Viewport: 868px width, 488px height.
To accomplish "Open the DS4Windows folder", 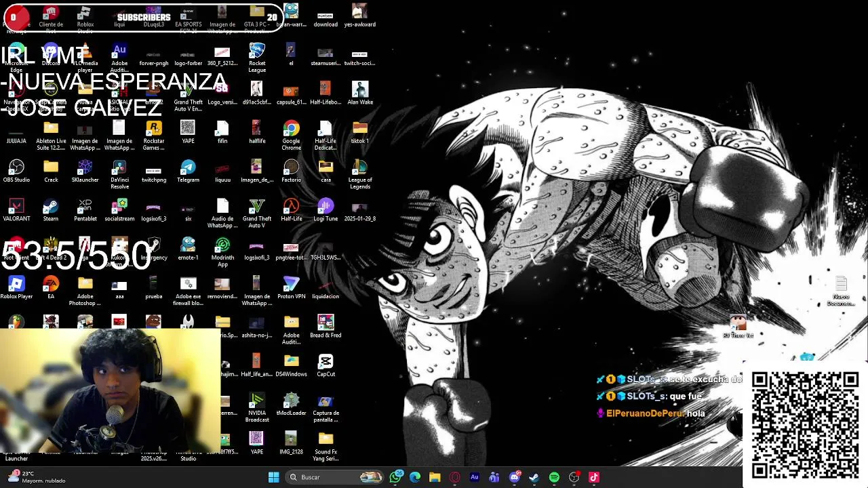I will tap(291, 365).
